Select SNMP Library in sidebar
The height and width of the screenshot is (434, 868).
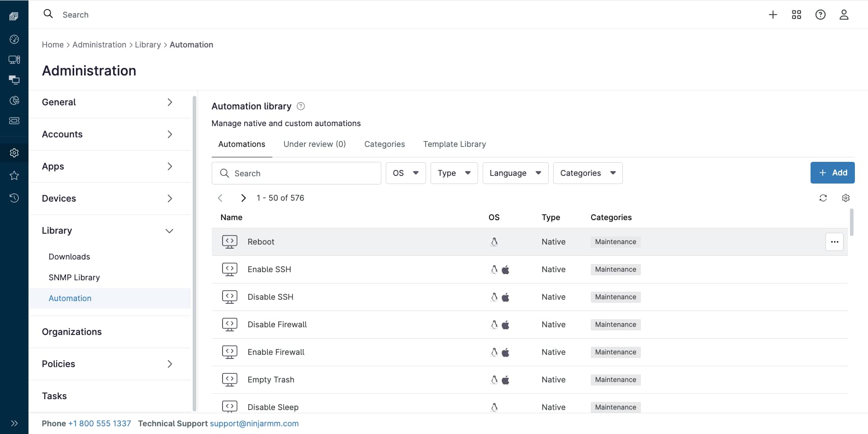74,278
